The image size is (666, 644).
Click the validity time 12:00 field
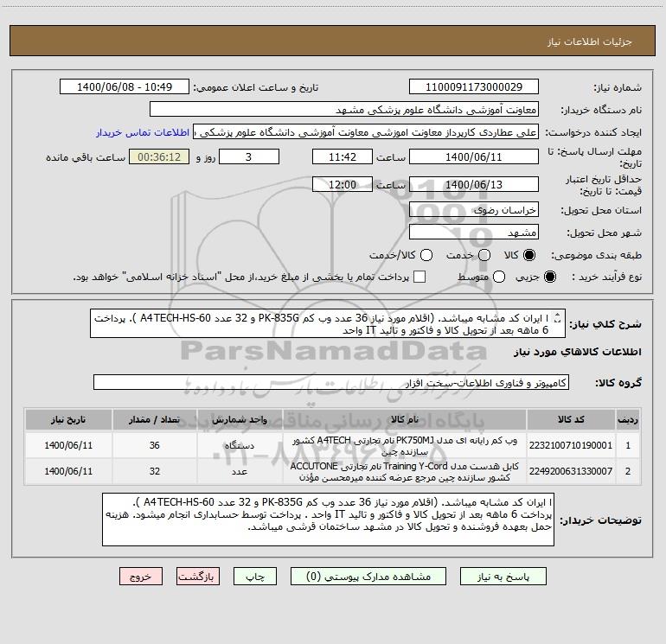[x=343, y=185]
